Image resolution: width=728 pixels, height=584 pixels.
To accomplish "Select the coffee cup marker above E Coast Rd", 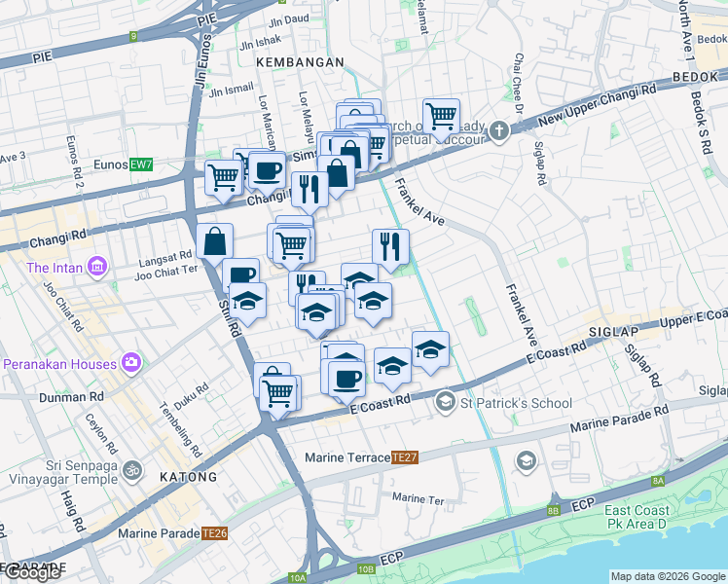I will [346, 382].
